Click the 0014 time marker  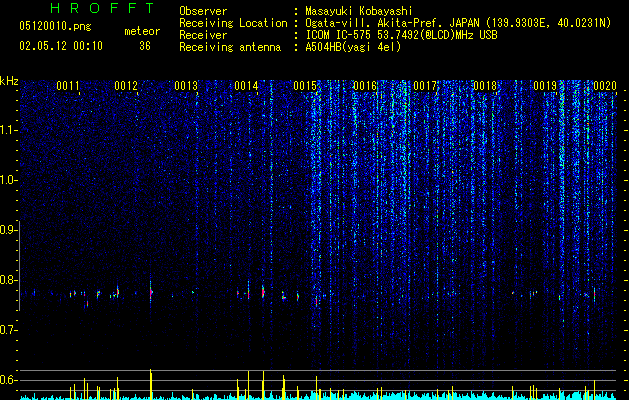click(x=246, y=86)
